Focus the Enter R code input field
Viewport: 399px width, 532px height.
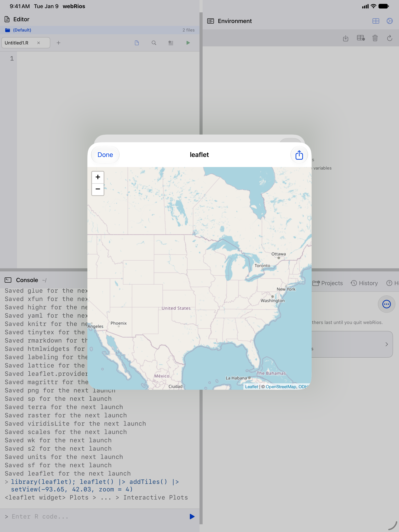pyautogui.click(x=96, y=517)
